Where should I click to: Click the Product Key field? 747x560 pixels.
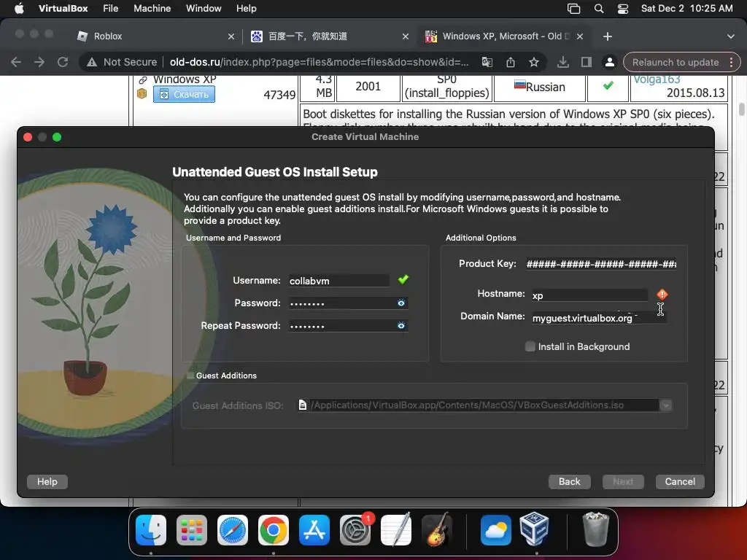tap(601, 264)
